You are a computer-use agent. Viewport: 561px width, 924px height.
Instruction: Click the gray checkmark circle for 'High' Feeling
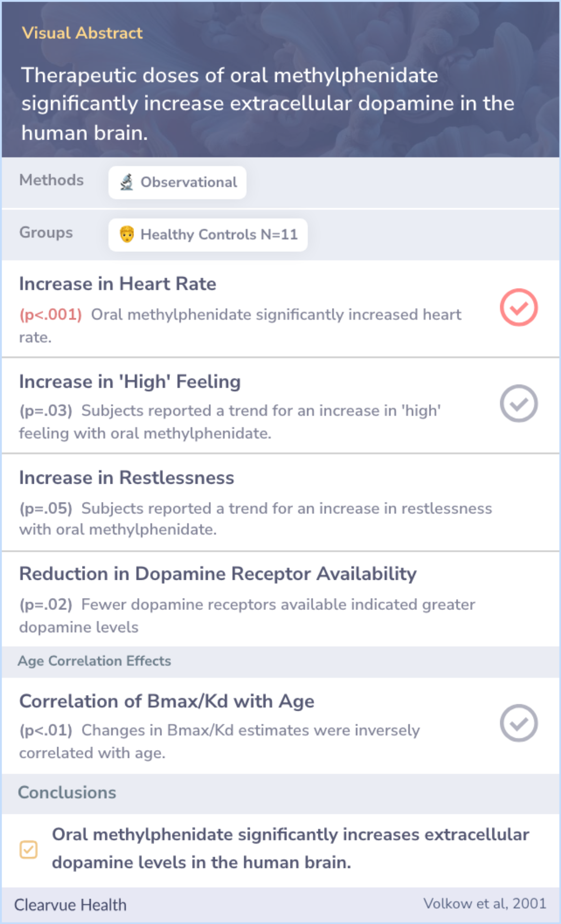click(x=518, y=403)
